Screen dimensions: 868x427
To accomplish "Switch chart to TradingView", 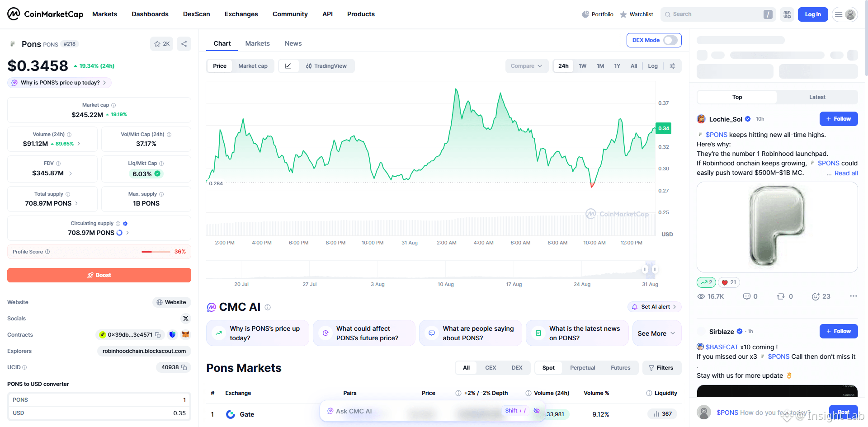I will [x=326, y=66].
